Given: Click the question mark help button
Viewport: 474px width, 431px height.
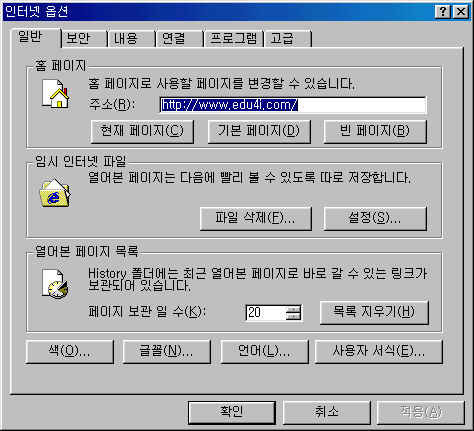Looking at the screenshot, I should [443, 12].
